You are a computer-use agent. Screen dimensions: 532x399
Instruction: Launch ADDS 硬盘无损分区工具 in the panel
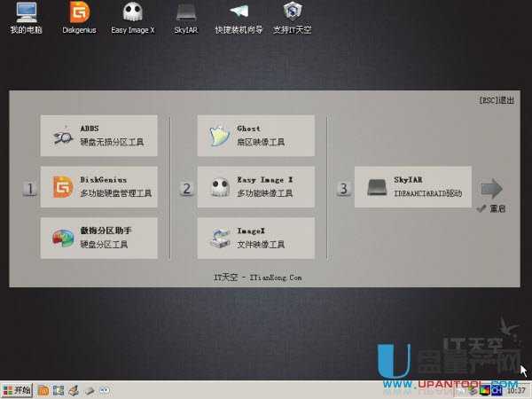(x=98, y=136)
